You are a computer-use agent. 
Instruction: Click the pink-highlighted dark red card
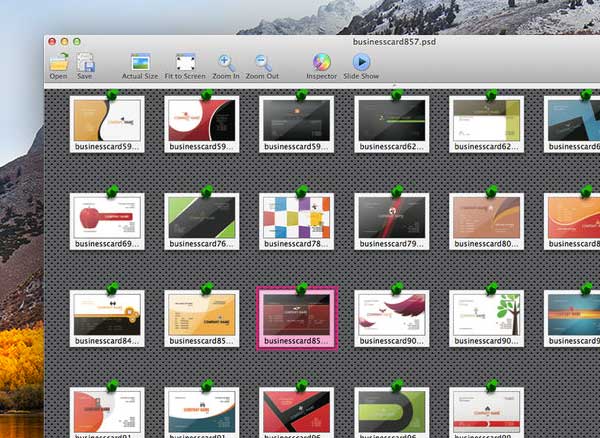(x=297, y=318)
